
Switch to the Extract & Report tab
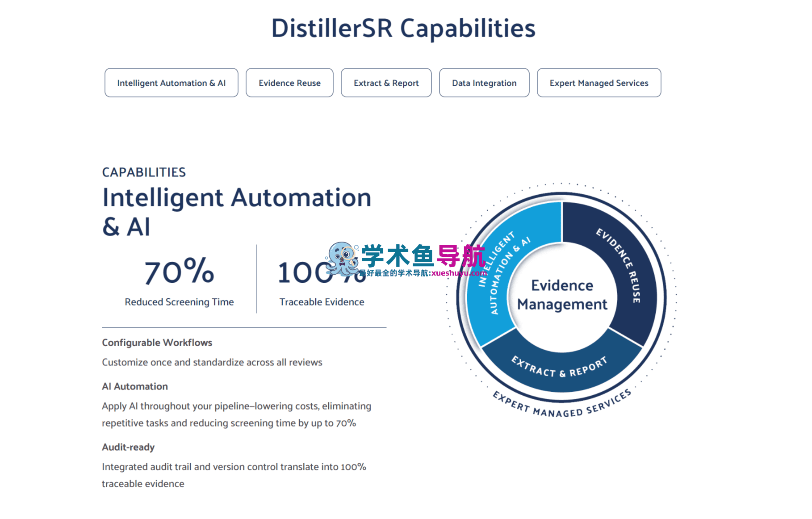tap(386, 83)
